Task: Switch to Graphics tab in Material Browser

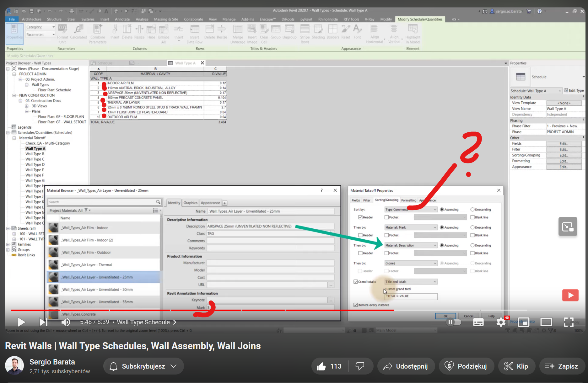Action: (x=190, y=203)
